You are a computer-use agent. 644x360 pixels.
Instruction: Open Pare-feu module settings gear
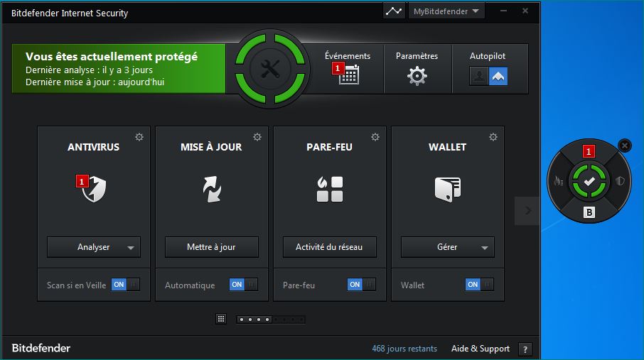coord(375,137)
